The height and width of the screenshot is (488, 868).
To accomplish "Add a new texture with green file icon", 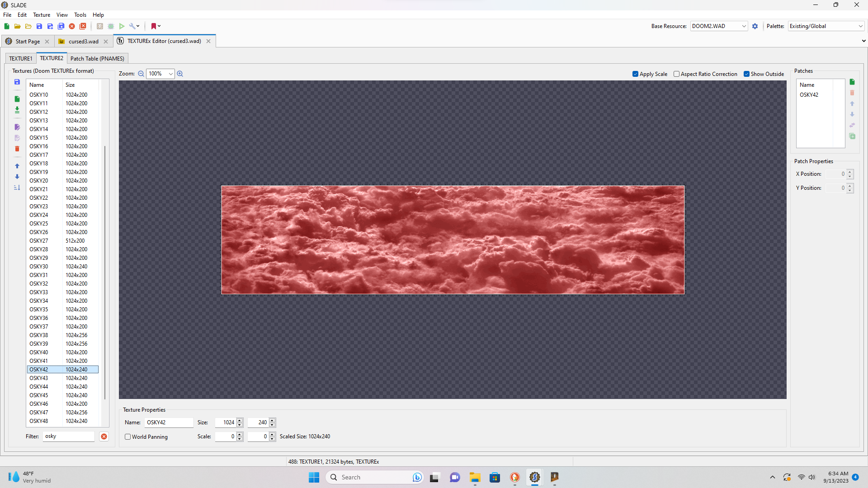I will coord(17,99).
